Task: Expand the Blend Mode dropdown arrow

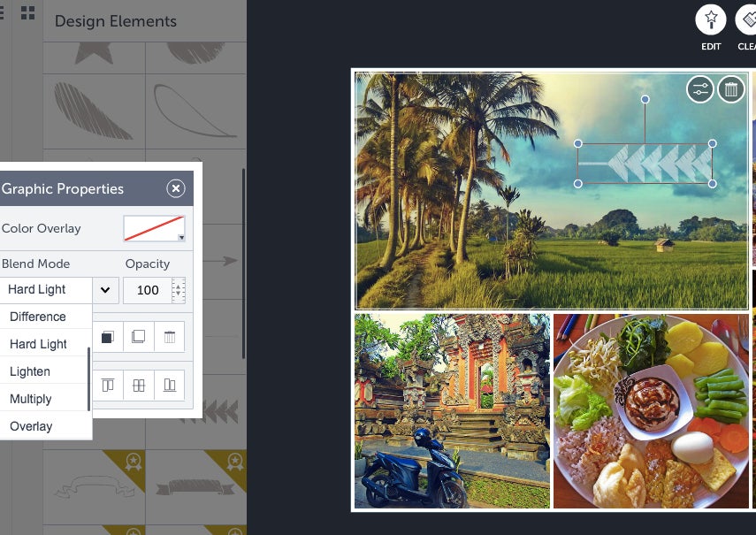Action: point(105,290)
